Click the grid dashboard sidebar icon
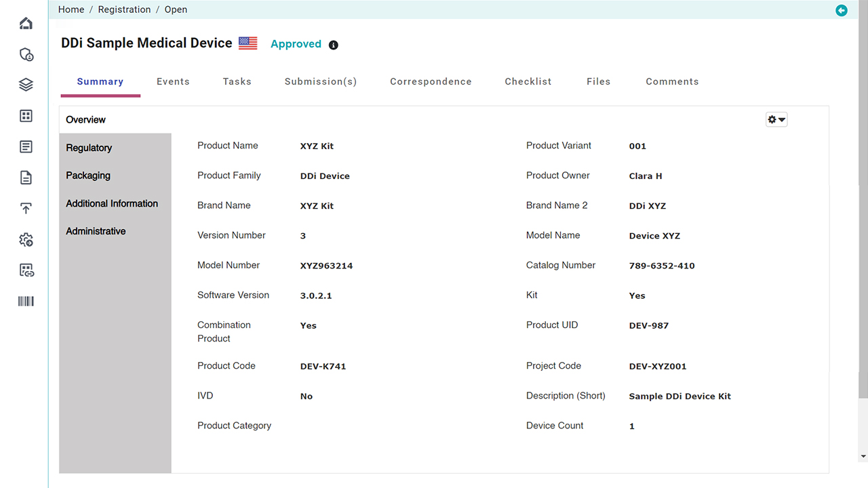This screenshot has height=488, width=868. pos(26,116)
